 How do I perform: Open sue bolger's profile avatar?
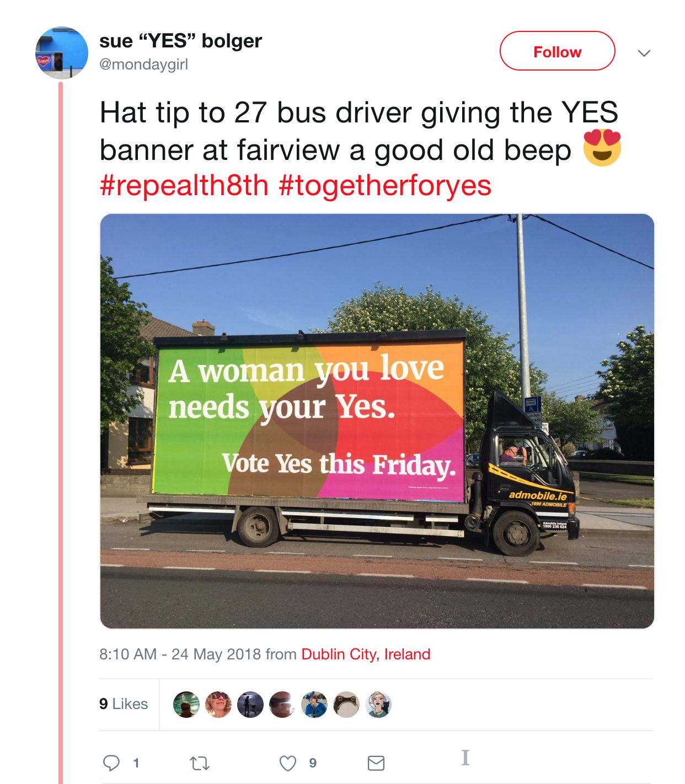coord(62,53)
